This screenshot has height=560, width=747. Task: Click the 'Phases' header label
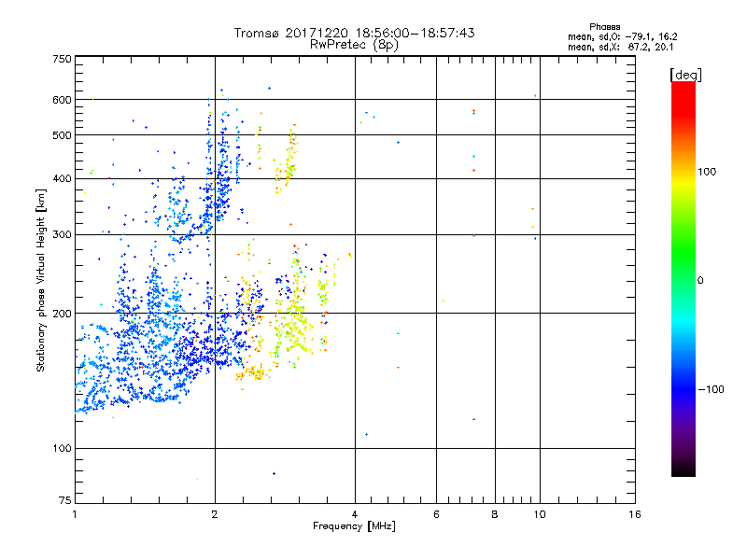[604, 27]
